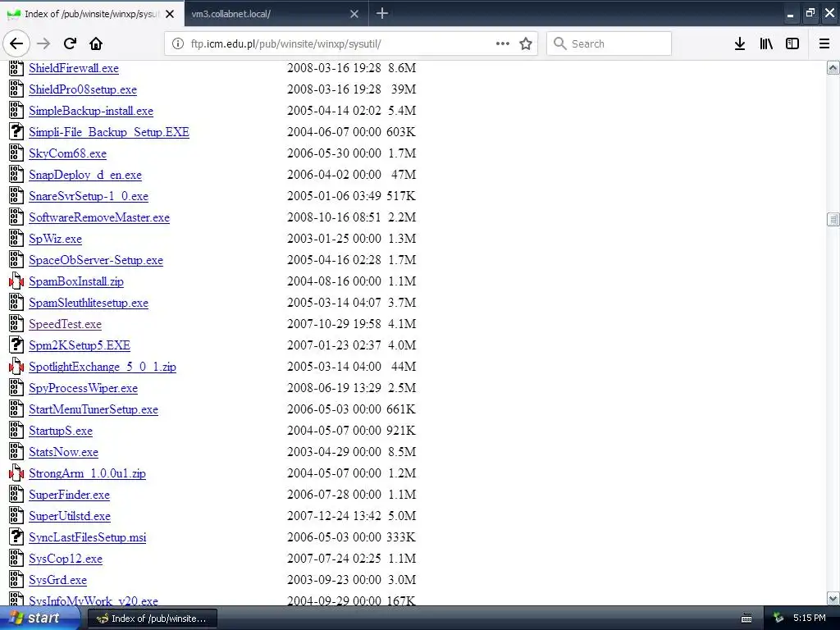
Task: Close the vm3.collabnet.local tab
Action: click(x=354, y=14)
